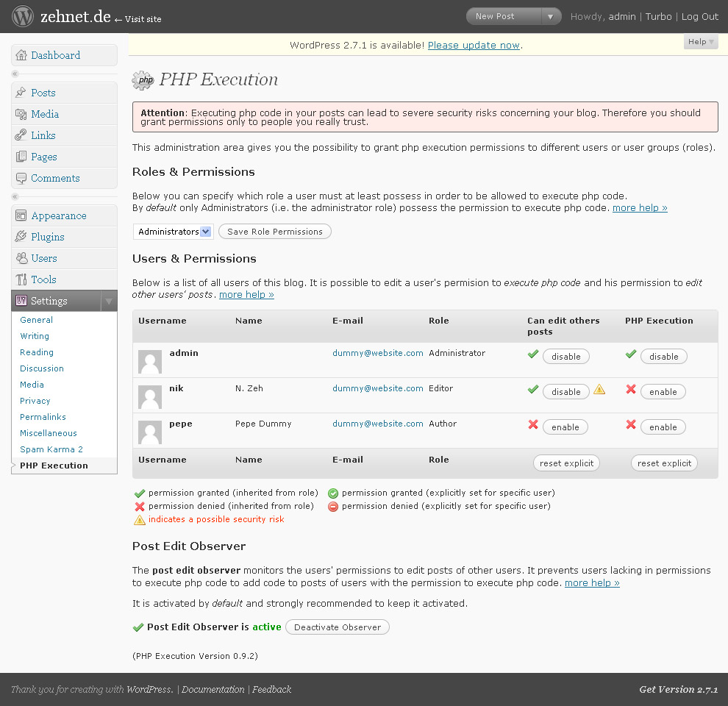Open Dashboard via its house icon

[x=21, y=55]
